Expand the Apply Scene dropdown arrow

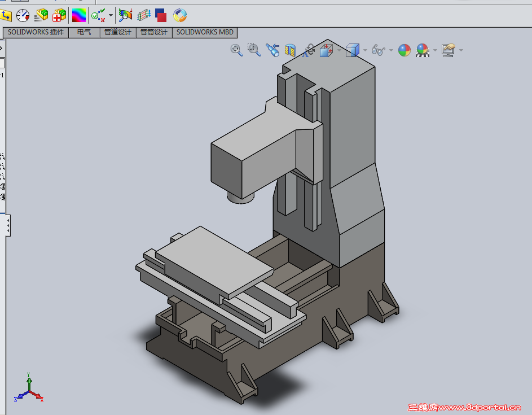(436, 50)
